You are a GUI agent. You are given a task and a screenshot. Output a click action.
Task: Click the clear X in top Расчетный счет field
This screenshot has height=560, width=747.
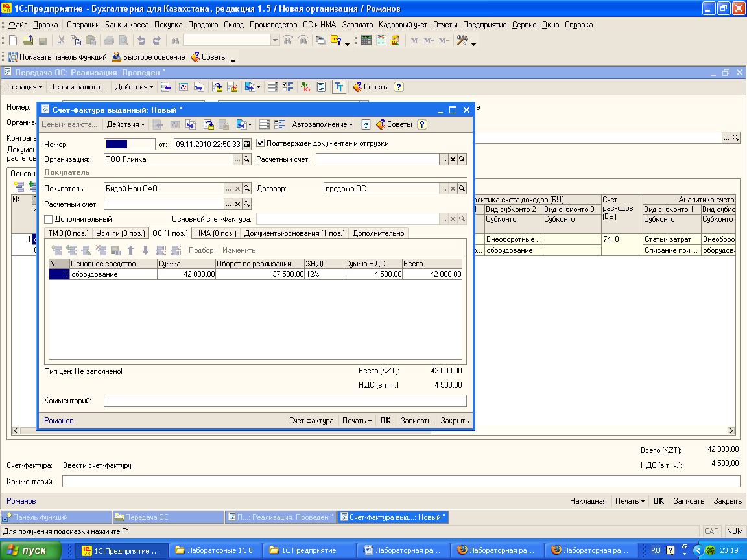pos(453,159)
